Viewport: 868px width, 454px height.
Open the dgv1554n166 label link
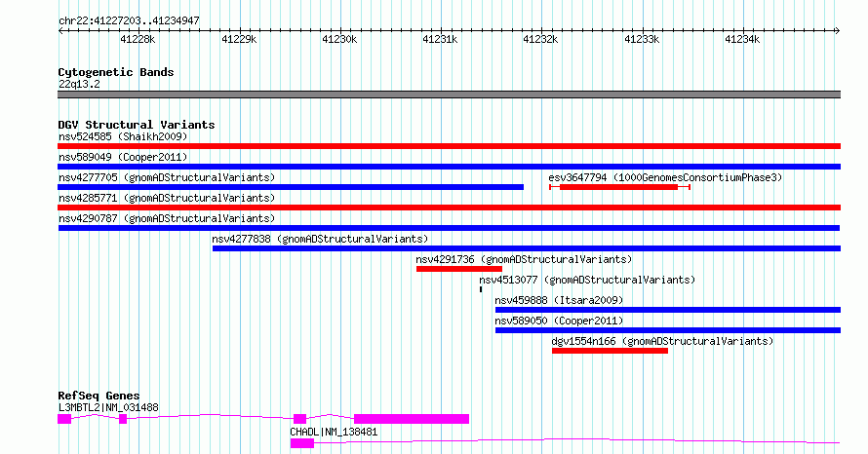click(662, 341)
